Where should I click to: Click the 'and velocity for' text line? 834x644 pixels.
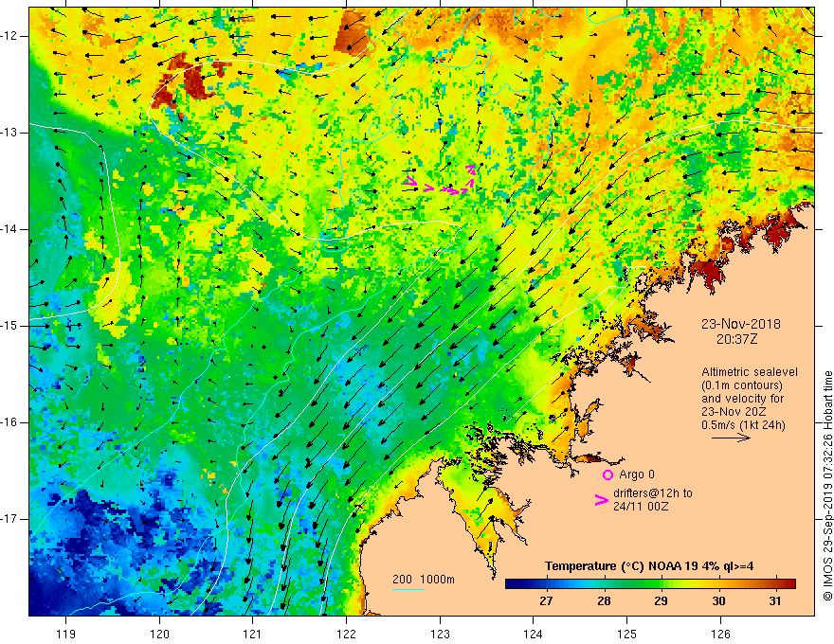tap(742, 399)
